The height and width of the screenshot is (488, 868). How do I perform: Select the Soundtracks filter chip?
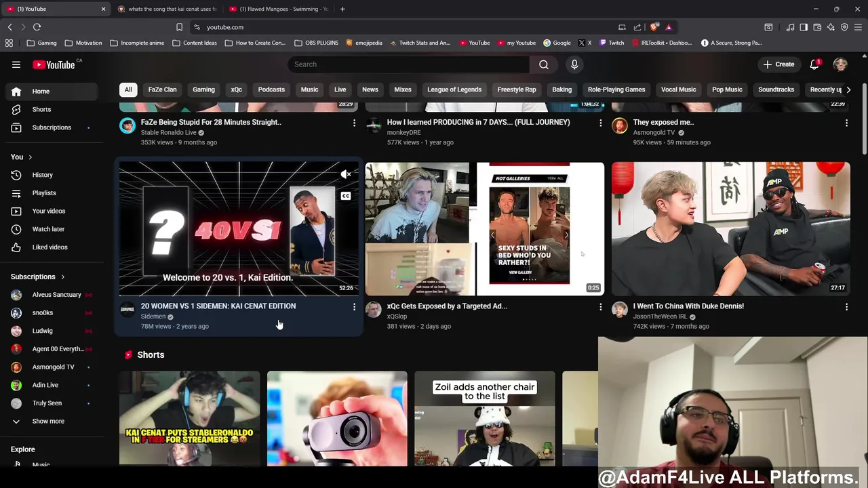pos(776,89)
